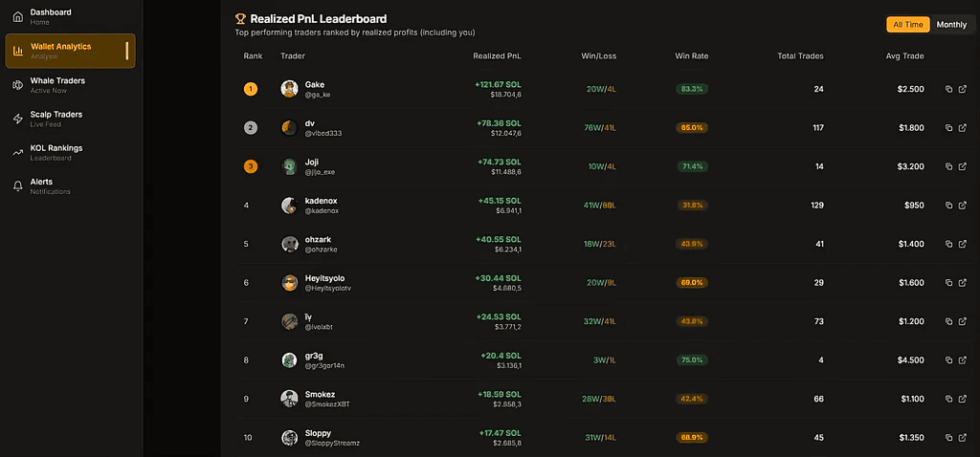
Task: Click the Scalp Traders lightning icon
Action: 17,119
